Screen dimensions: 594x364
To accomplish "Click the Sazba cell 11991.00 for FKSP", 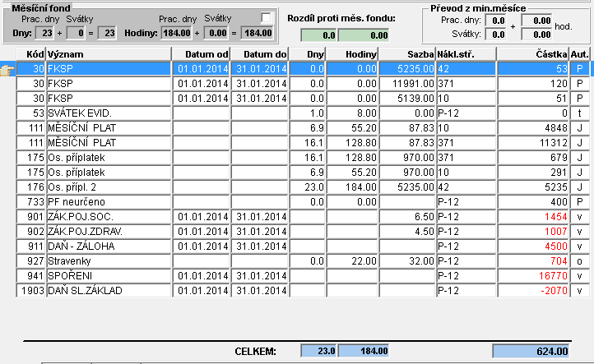I will click(x=407, y=84).
